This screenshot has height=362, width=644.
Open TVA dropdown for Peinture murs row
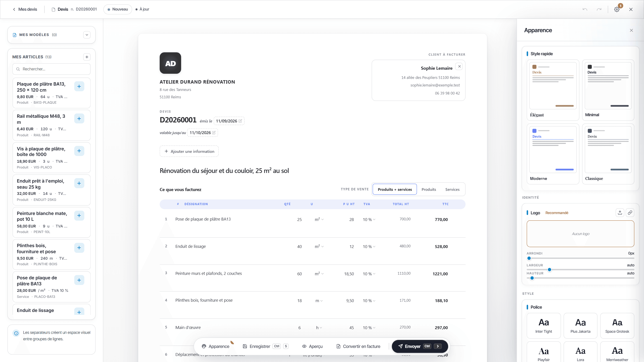369,274
